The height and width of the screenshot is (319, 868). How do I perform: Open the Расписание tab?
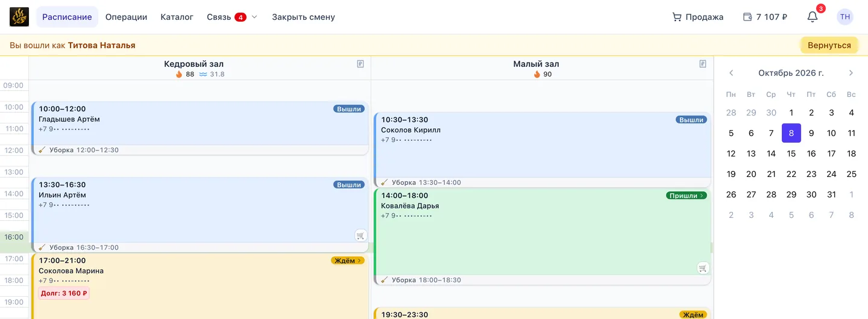point(67,17)
